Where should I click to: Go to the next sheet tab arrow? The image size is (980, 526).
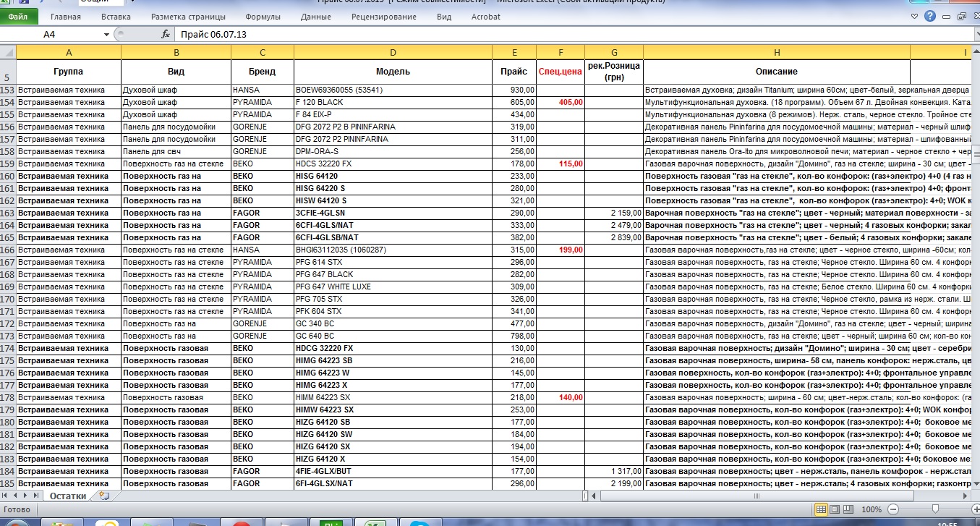click(27, 496)
